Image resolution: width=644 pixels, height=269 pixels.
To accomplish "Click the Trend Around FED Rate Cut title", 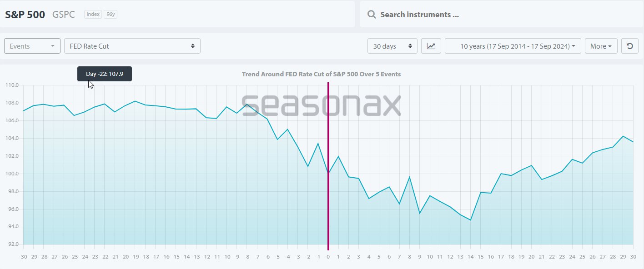I will click(321, 74).
